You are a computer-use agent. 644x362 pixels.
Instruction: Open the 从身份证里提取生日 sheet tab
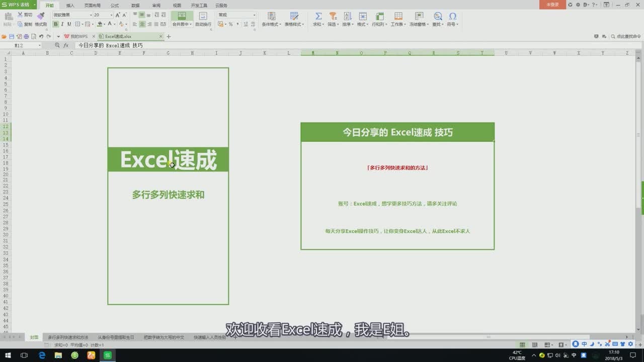coord(116,337)
